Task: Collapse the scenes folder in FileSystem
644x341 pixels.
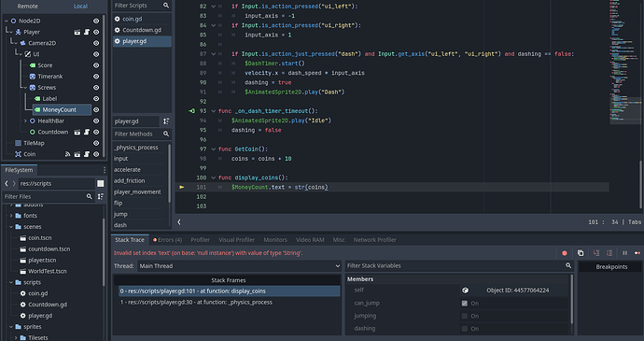Action: 11,227
